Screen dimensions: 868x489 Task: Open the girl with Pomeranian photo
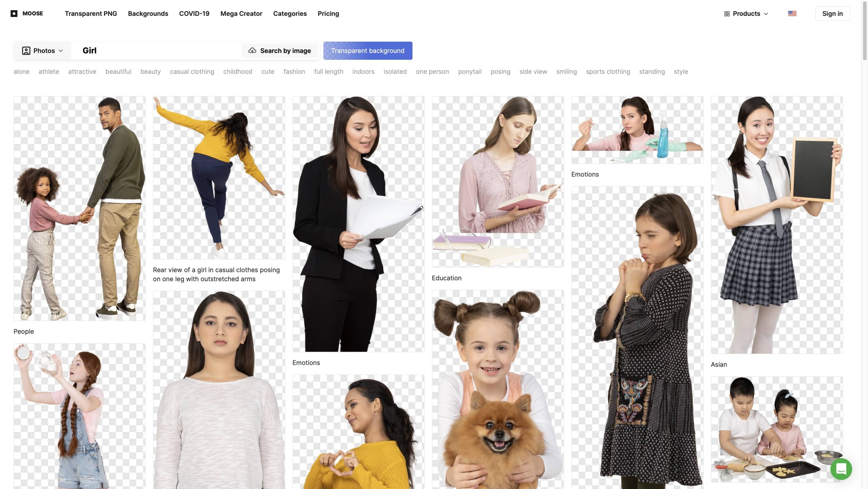tap(497, 390)
